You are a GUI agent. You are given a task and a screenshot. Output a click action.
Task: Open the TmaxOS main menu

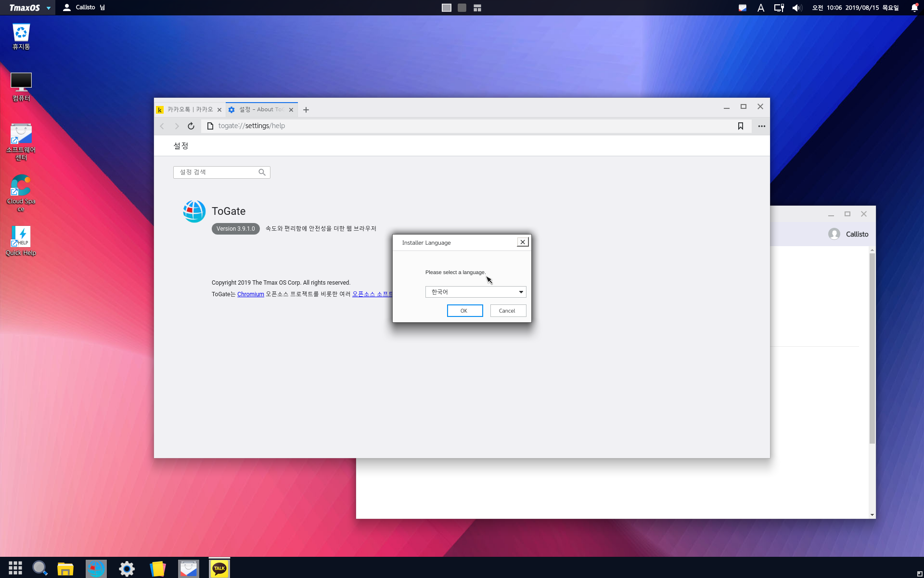click(29, 8)
